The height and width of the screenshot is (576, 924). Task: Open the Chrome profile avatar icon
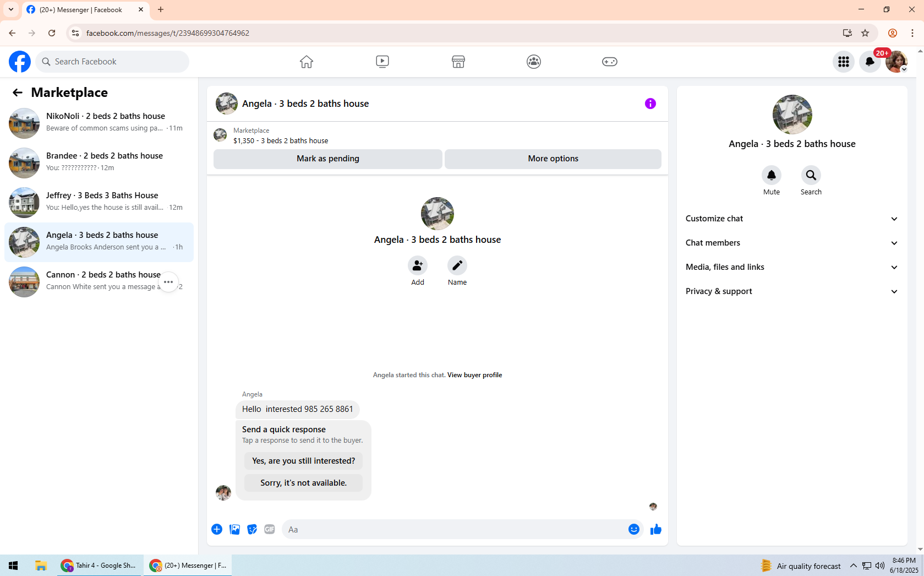[893, 33]
